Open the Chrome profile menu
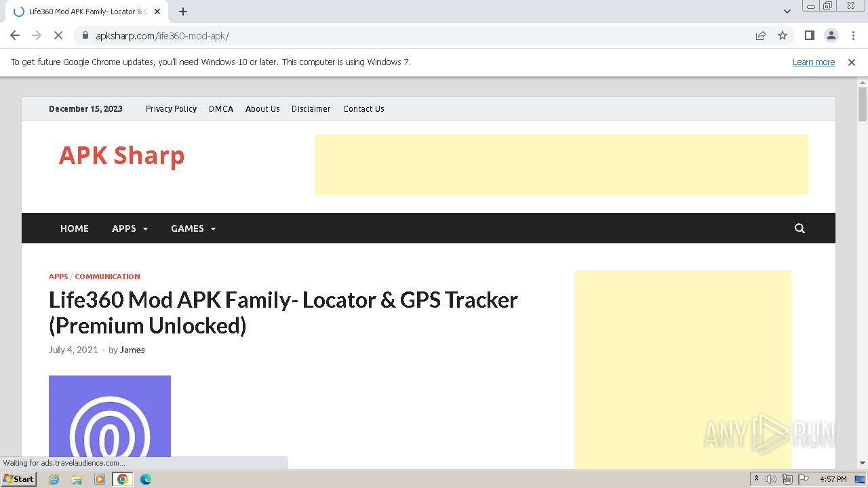Screen dimensions: 868x488 pyautogui.click(x=831, y=35)
